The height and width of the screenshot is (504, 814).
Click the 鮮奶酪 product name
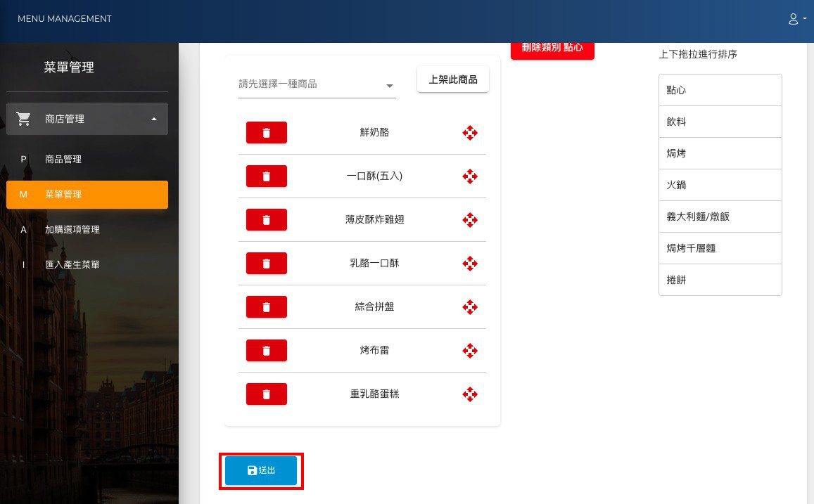point(374,133)
